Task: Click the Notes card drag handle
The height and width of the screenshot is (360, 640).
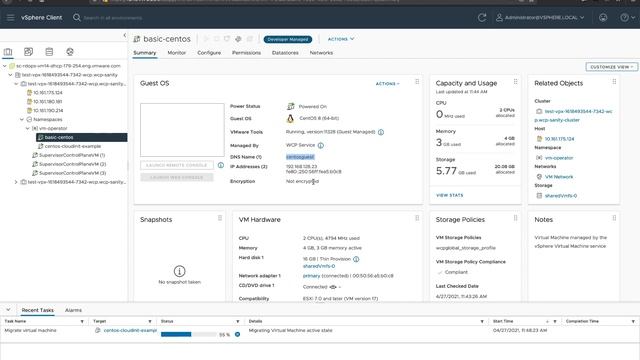Action: [614, 218]
